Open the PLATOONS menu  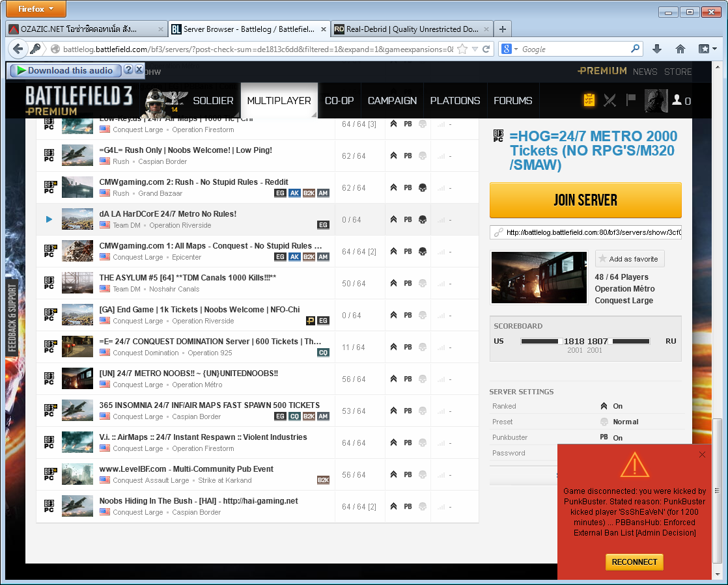click(x=455, y=101)
